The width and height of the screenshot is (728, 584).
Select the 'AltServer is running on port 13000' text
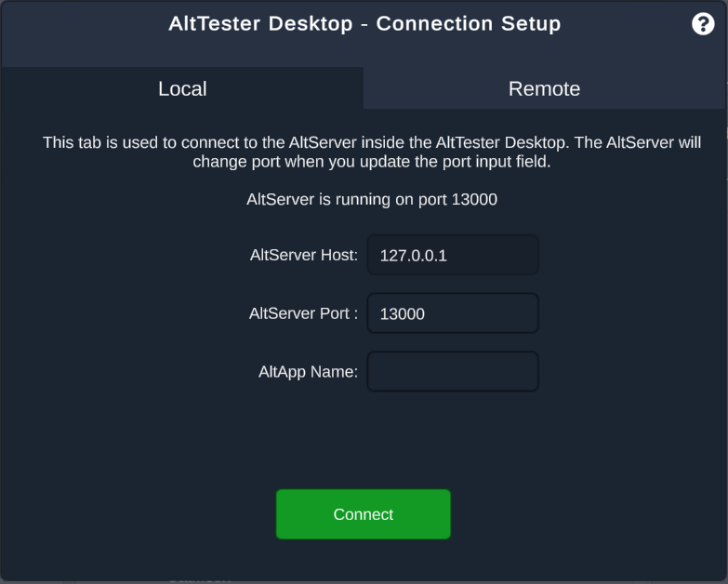(x=371, y=199)
